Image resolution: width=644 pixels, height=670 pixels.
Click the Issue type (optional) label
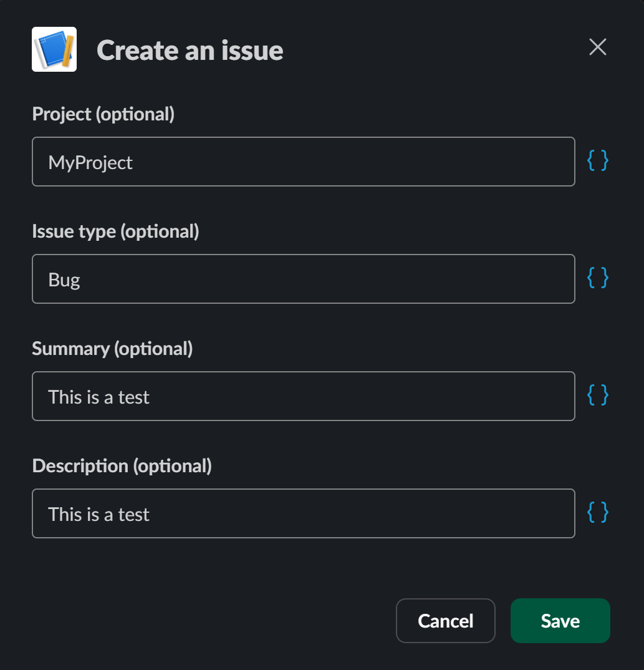point(115,231)
